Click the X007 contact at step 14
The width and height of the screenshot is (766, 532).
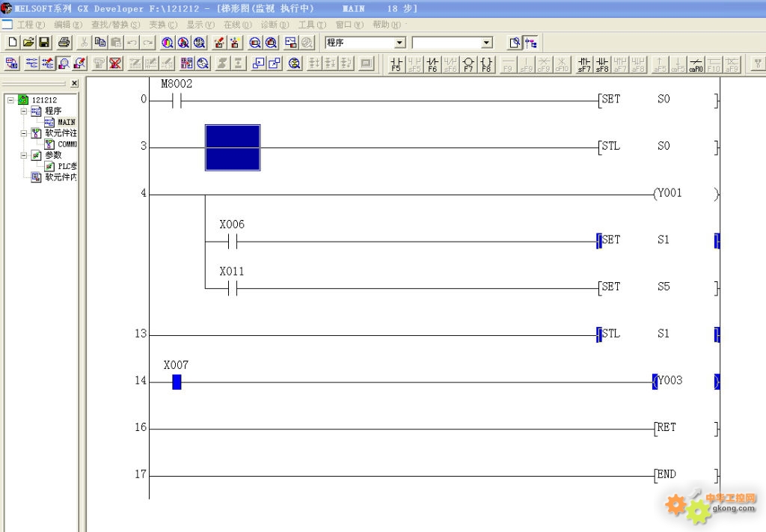click(x=177, y=382)
